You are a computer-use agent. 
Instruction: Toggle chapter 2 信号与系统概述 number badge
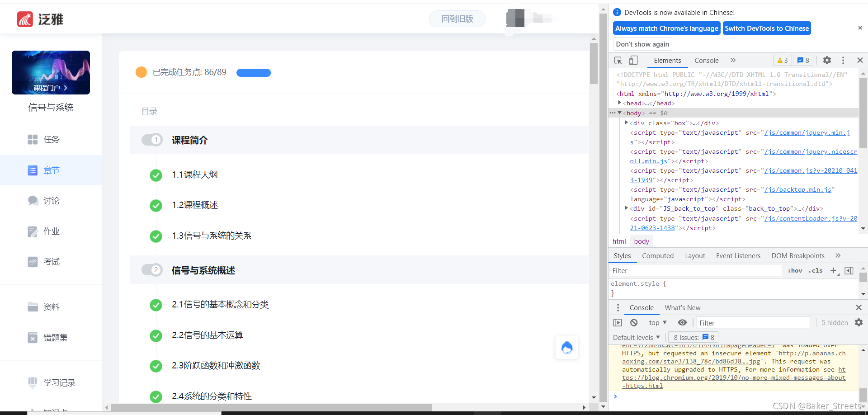pyautogui.click(x=152, y=270)
